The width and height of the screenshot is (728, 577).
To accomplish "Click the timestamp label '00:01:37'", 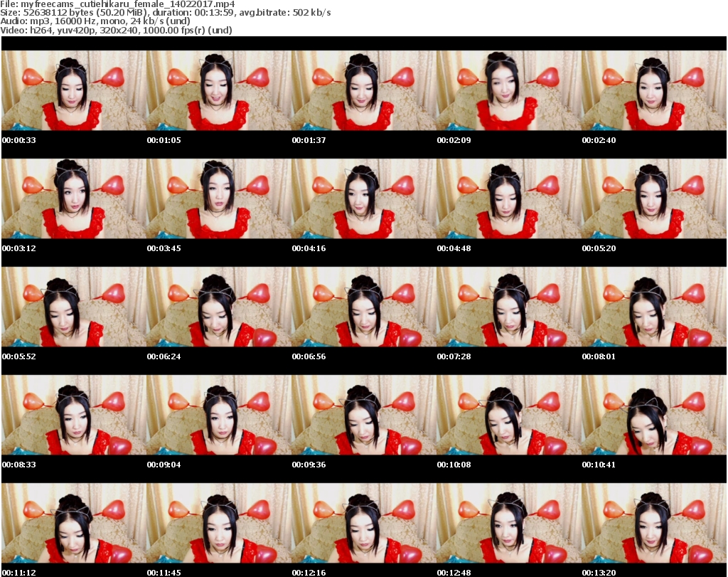I will [x=309, y=140].
